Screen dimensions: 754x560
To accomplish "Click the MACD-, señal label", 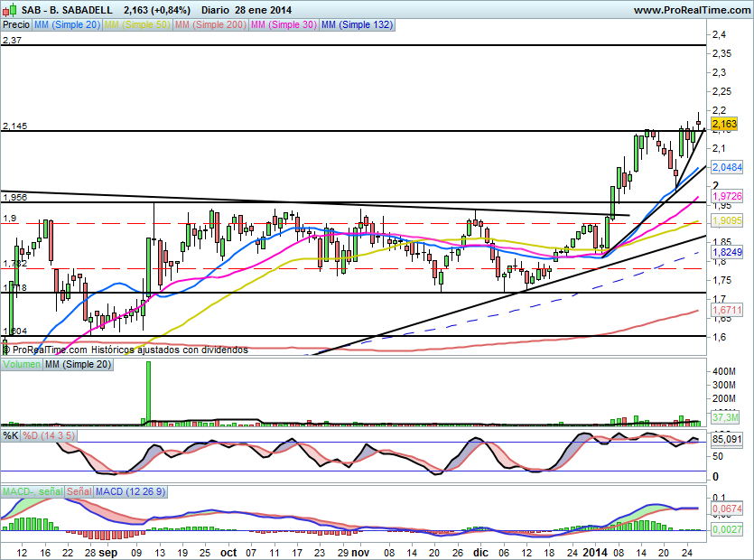I will tap(33, 491).
